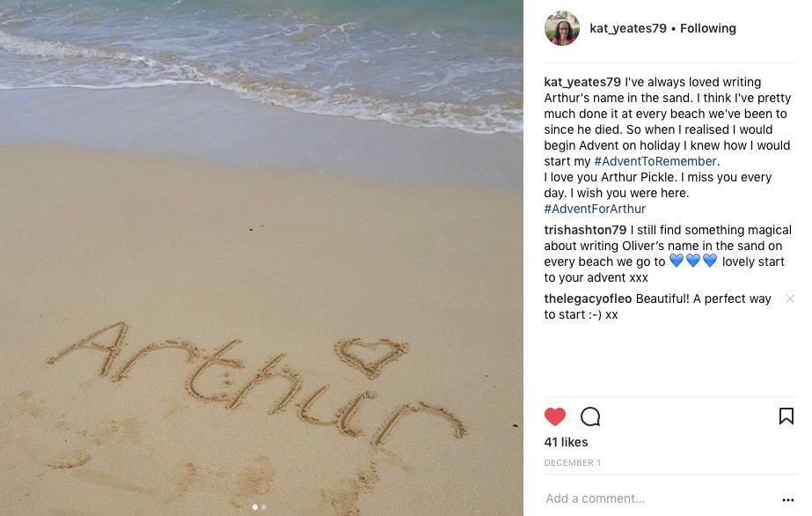
Task: Visit trishashton79 commenter profile
Action: [585, 230]
